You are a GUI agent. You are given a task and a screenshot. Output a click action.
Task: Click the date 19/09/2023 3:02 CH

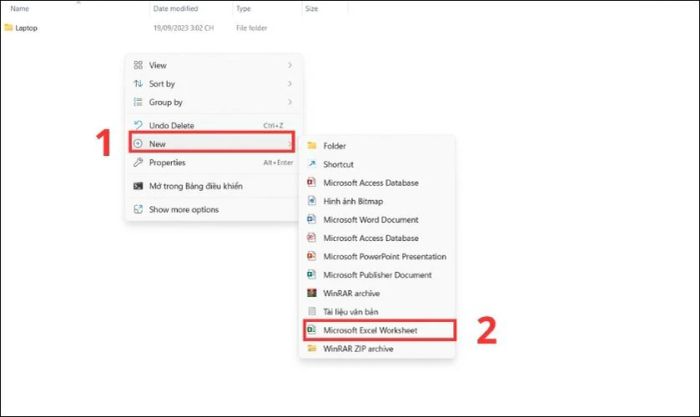183,28
